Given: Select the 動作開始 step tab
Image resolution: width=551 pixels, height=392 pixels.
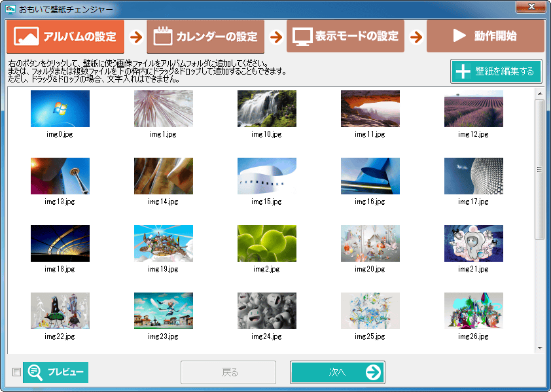Looking at the screenshot, I should [486, 36].
